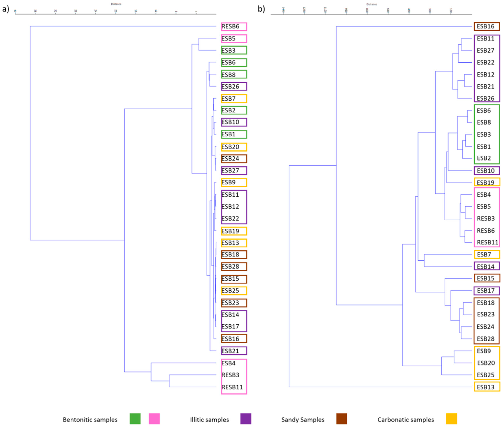Image resolution: width=504 pixels, height=428 pixels.
Task: Click the pink Bentonitic legend swatch
Action: [154, 419]
